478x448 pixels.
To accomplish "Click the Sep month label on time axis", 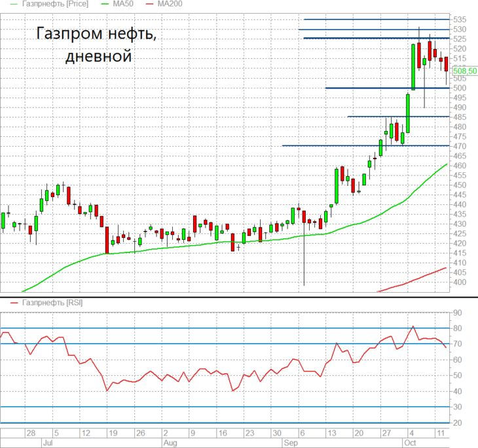I will point(291,443).
